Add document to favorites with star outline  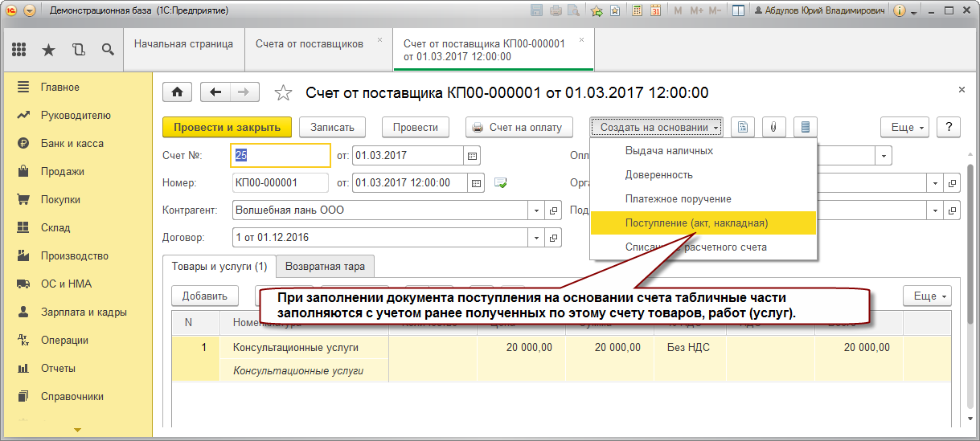point(283,93)
